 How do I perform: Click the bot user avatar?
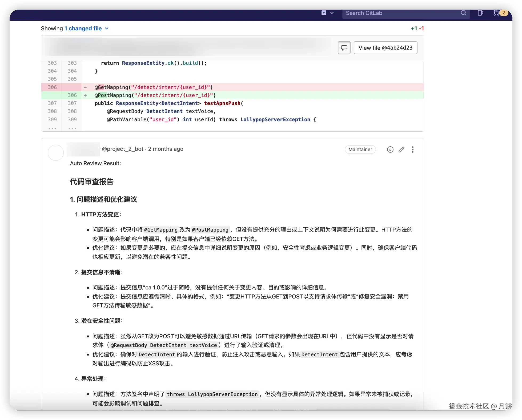click(55, 153)
